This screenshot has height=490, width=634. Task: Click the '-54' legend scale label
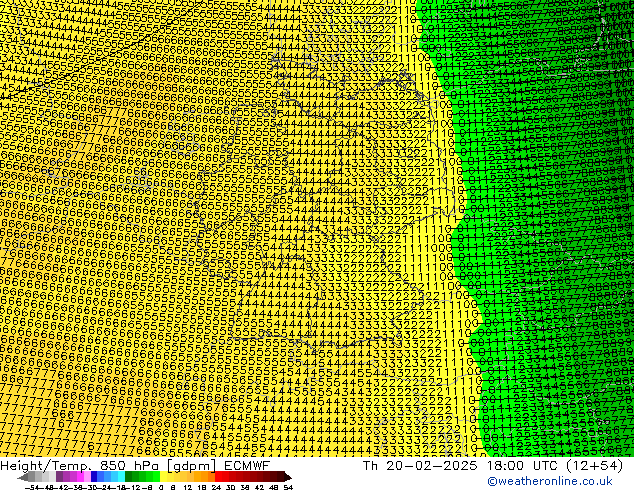[x=32, y=487]
